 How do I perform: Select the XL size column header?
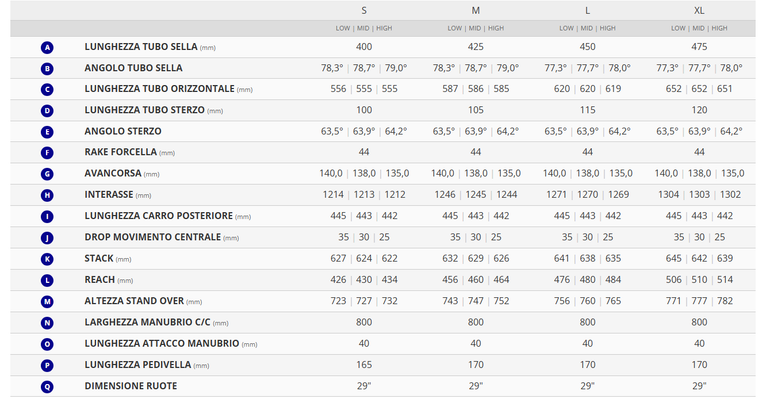(699, 11)
